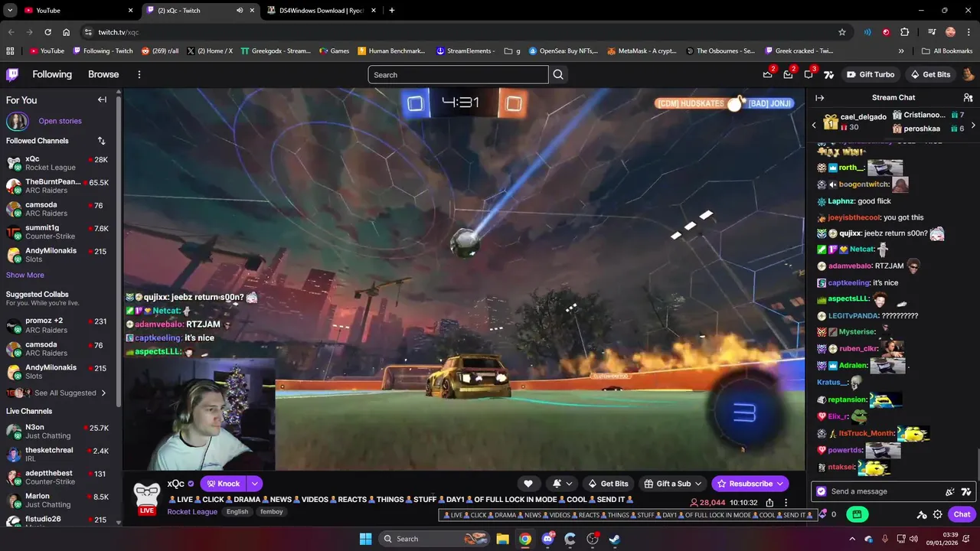Image resolution: width=980 pixels, height=551 pixels.
Task: Switch to the DS4Windows Download tab
Action: click(x=323, y=11)
